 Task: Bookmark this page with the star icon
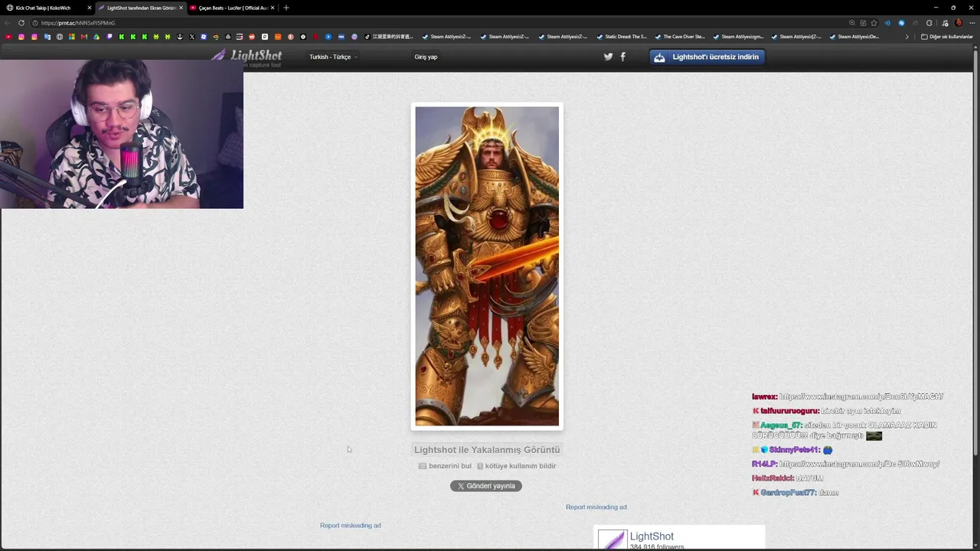(x=874, y=23)
